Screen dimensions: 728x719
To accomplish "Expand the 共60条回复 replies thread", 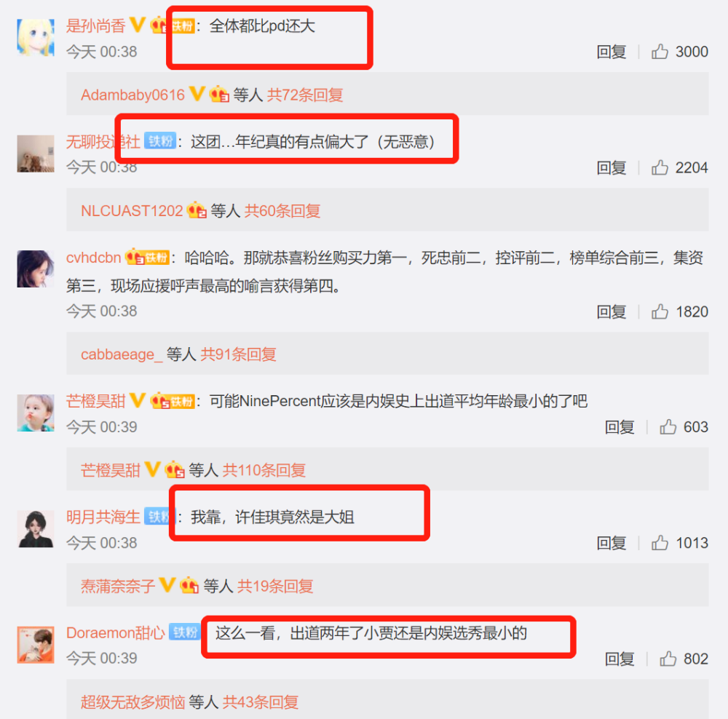I will coord(282,211).
